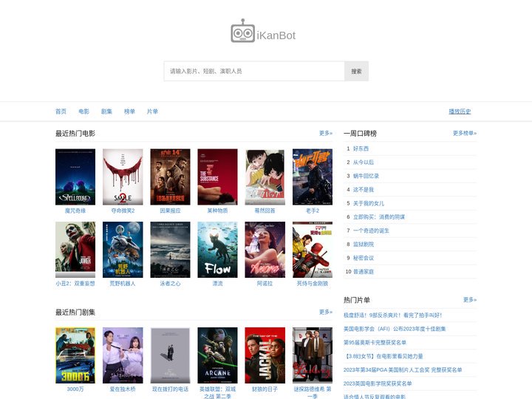Open the Arcane series poster
Image resolution: width=532 pixels, height=399 pixels.
click(x=217, y=355)
